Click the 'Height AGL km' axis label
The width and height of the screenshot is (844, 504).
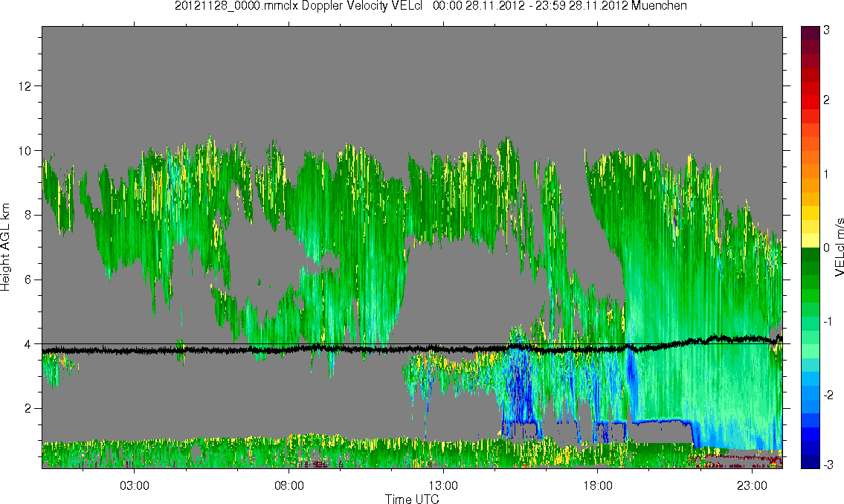(5, 247)
